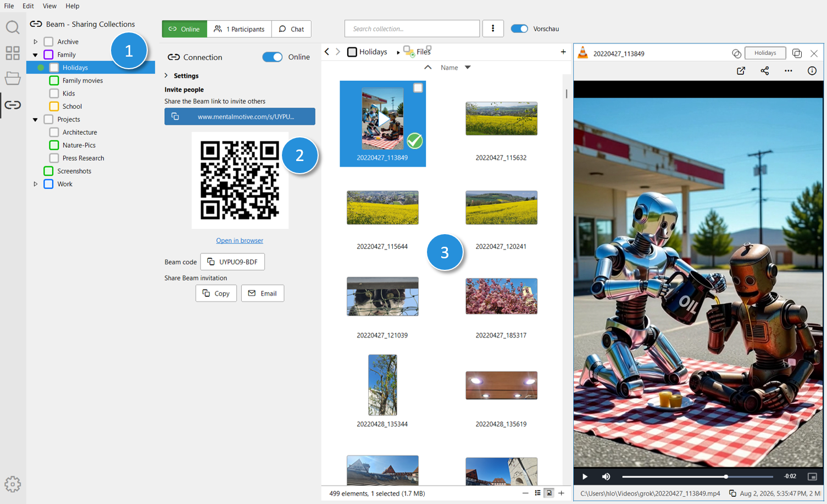Select the Beam link icon in the sidebar
Viewport: 827px width, 504px height.
(x=12, y=104)
